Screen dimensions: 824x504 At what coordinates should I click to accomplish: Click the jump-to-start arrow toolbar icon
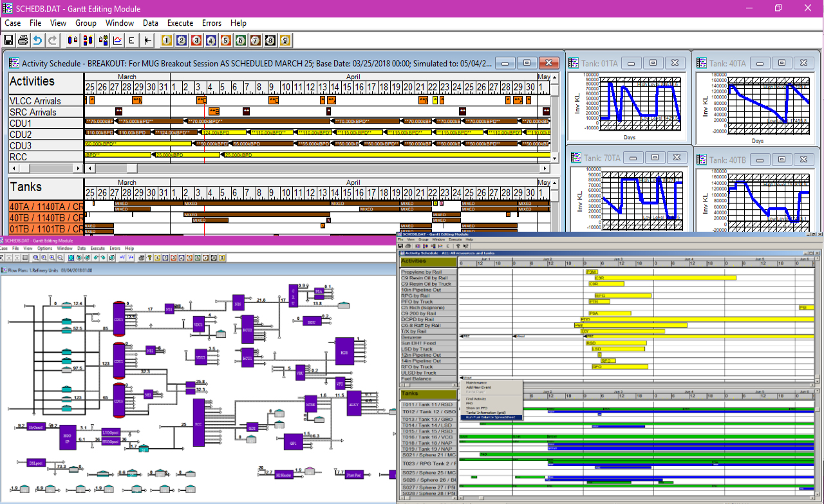pos(147,40)
